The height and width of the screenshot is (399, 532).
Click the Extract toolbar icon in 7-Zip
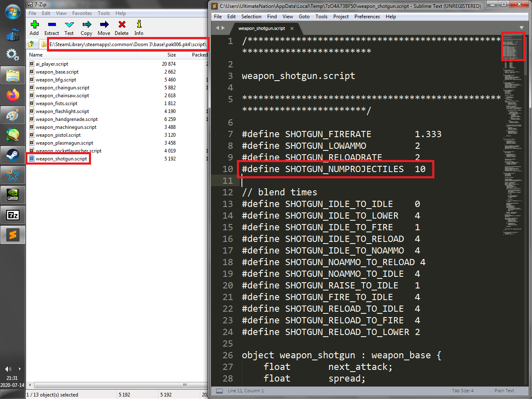52,27
